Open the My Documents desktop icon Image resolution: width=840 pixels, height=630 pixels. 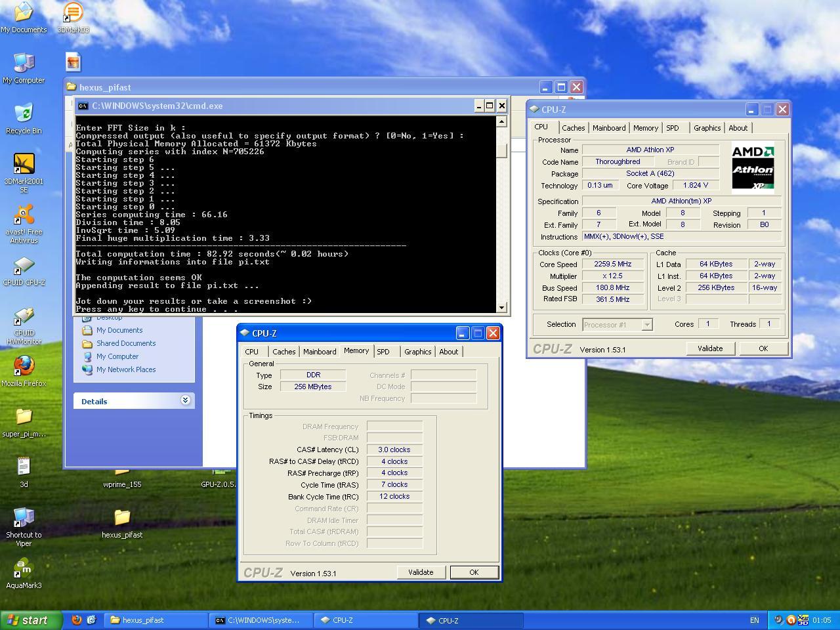[x=24, y=18]
